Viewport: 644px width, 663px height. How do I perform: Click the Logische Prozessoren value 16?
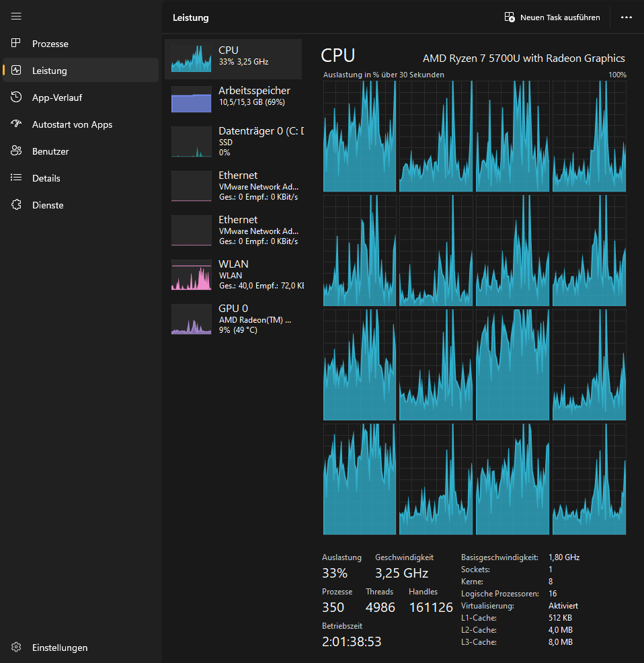point(553,594)
